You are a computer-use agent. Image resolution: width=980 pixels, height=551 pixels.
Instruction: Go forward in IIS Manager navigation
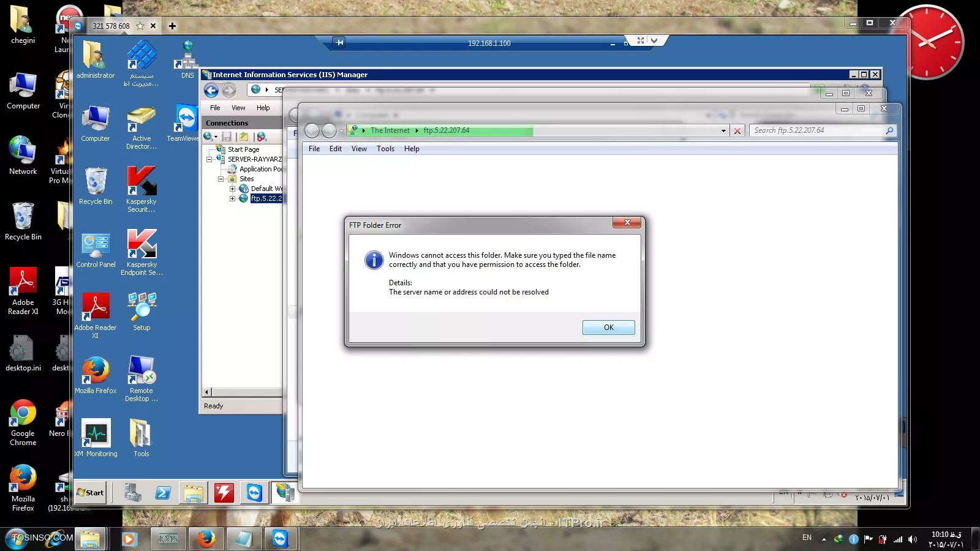point(228,91)
